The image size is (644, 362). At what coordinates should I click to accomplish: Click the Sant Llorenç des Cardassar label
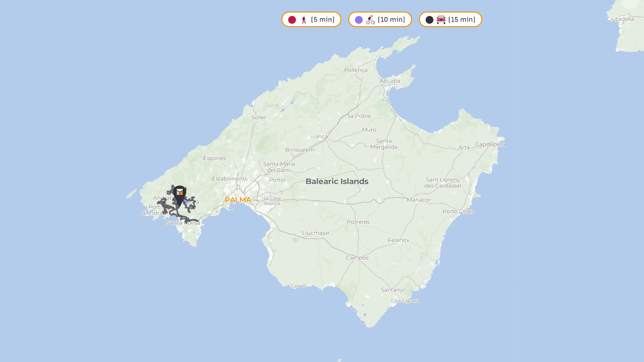(x=443, y=183)
